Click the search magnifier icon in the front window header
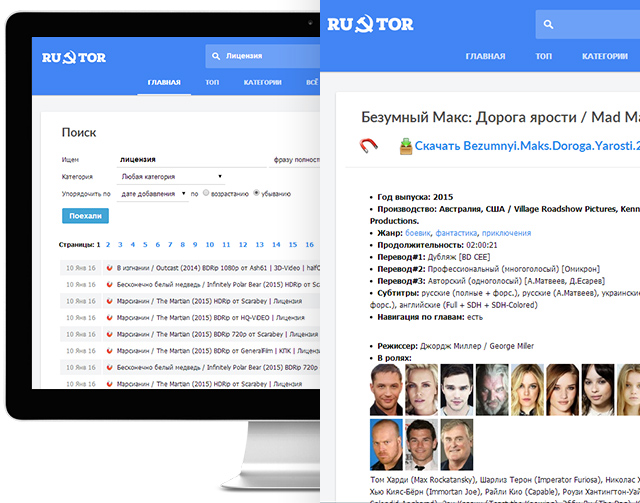640x503 pixels. [548, 24]
